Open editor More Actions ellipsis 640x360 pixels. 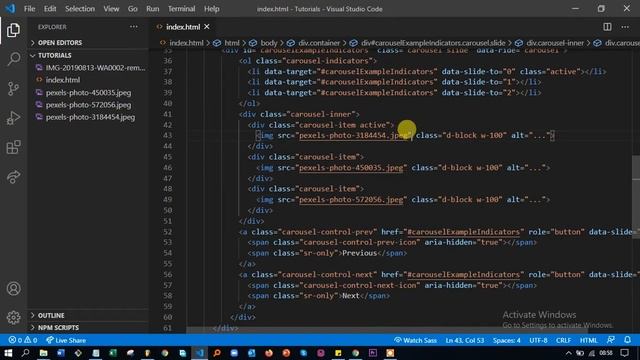pos(625,27)
